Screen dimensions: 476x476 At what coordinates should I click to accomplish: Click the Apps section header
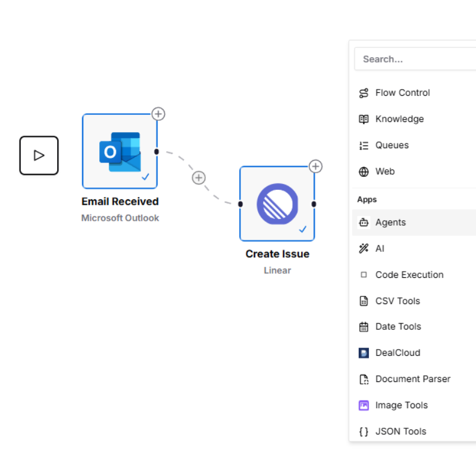pyautogui.click(x=367, y=200)
